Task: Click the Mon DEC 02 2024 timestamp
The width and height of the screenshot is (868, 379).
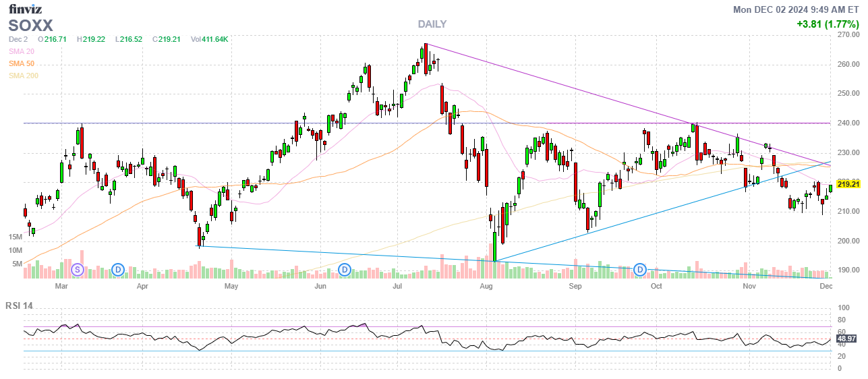Action: (796, 9)
